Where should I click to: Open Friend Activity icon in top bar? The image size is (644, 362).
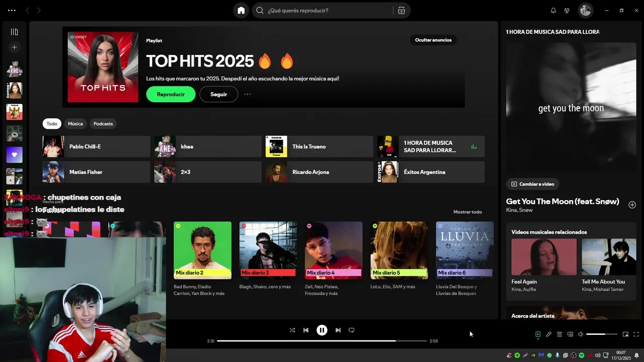(x=567, y=11)
